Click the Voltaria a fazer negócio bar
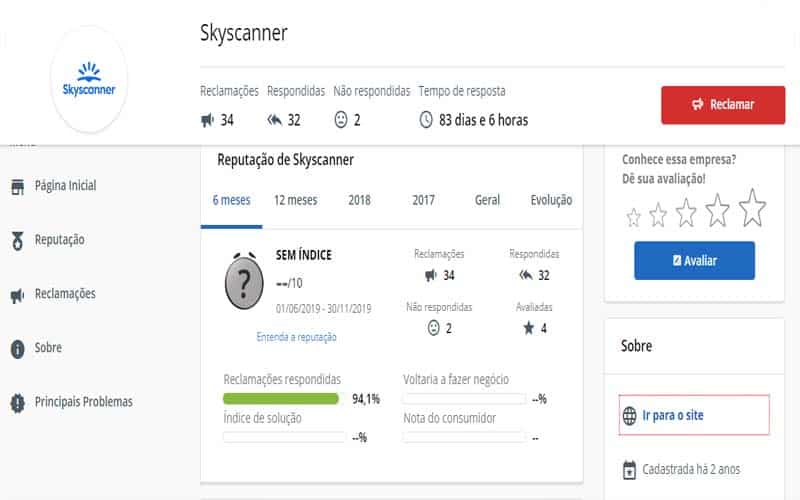800x500 pixels. 464,398
